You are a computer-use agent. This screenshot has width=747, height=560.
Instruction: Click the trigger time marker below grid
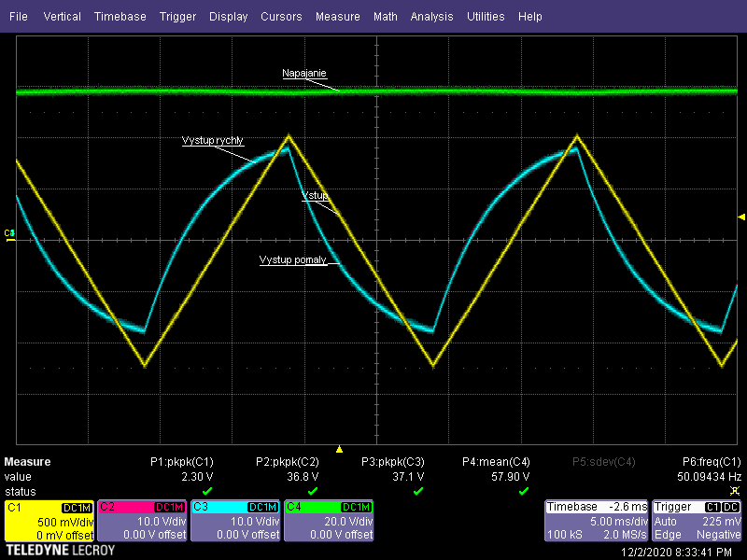[339, 449]
